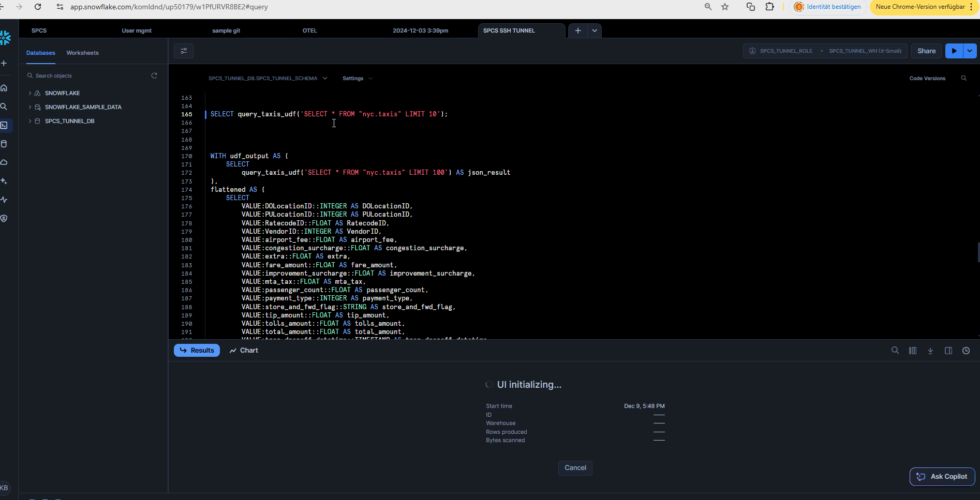980x500 pixels.
Task: Toggle the split pane view in results panel
Action: tap(948, 350)
